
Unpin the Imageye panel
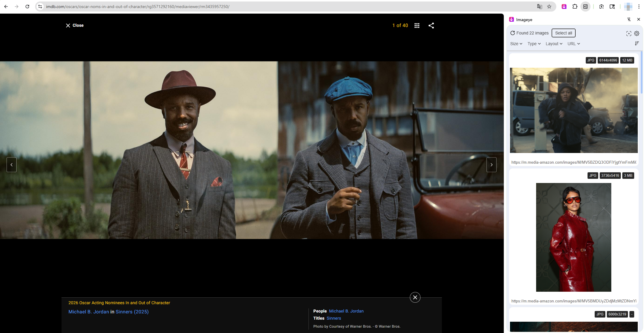(x=629, y=19)
